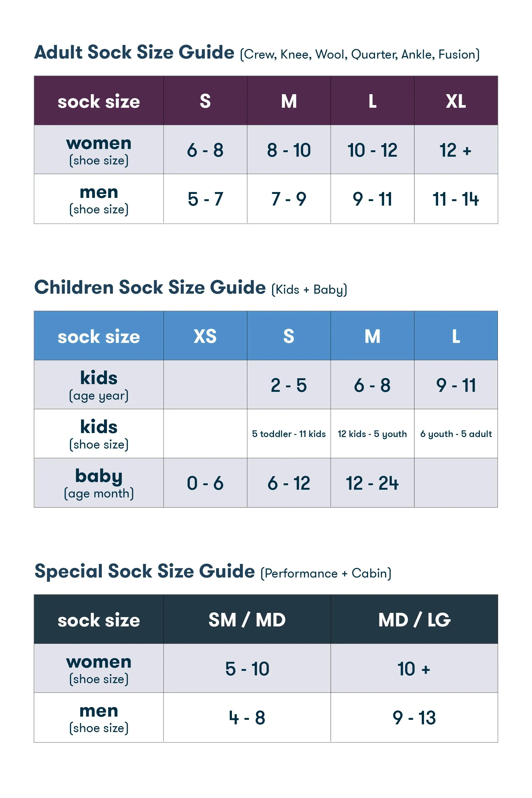Select the SM / MD column header
Viewport: 532px width, 798px height.
click(247, 620)
